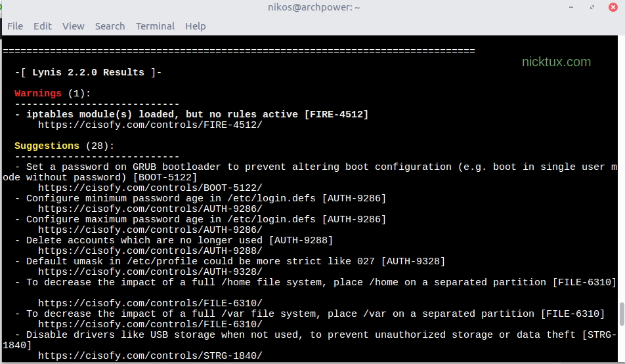Open the View menu
625x364 pixels.
[74, 26]
